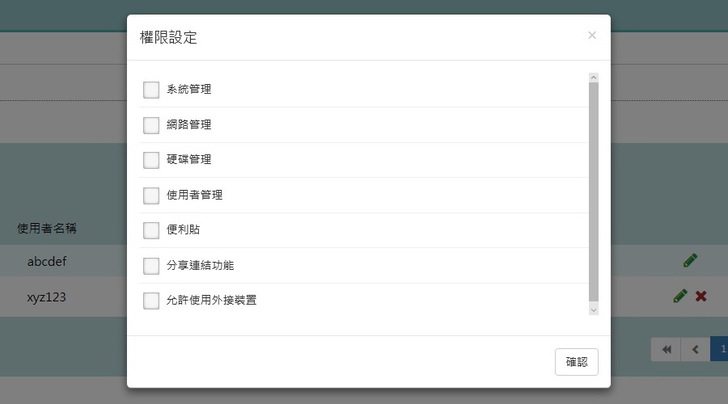
Task: Click the scroll-down arrow in the permissions list
Action: pos(593,311)
